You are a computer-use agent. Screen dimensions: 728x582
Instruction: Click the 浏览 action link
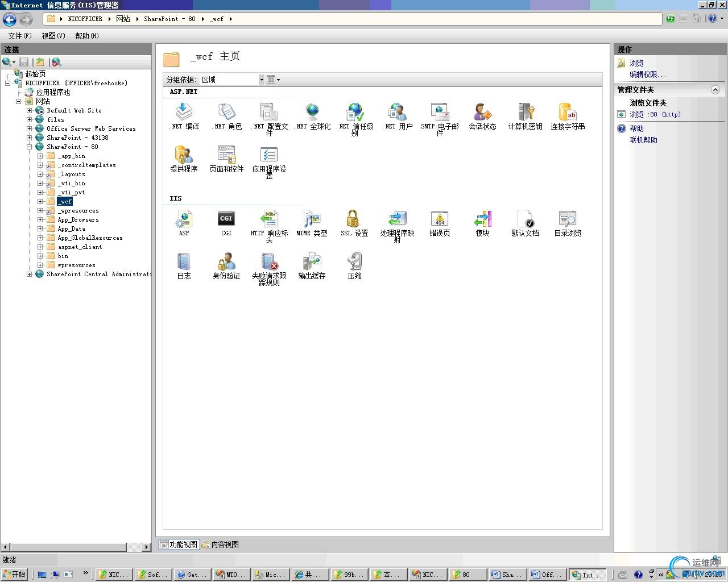click(x=636, y=63)
